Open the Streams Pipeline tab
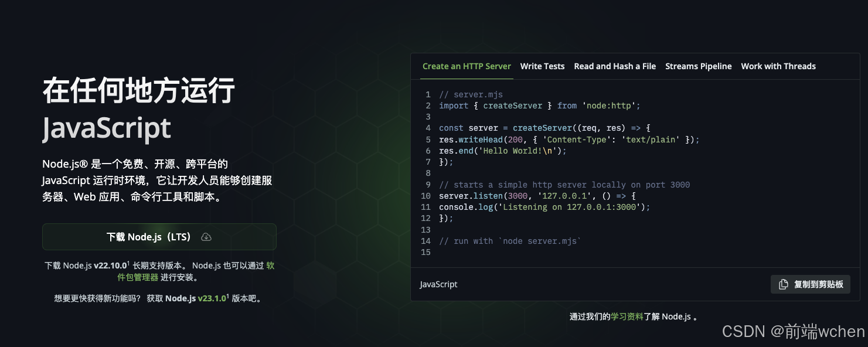This screenshot has width=868, height=347. pyautogui.click(x=698, y=66)
